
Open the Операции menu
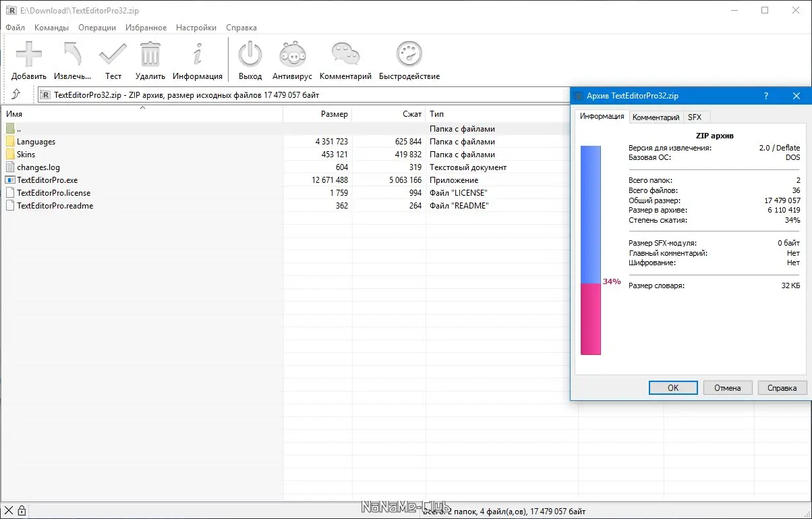(x=97, y=28)
